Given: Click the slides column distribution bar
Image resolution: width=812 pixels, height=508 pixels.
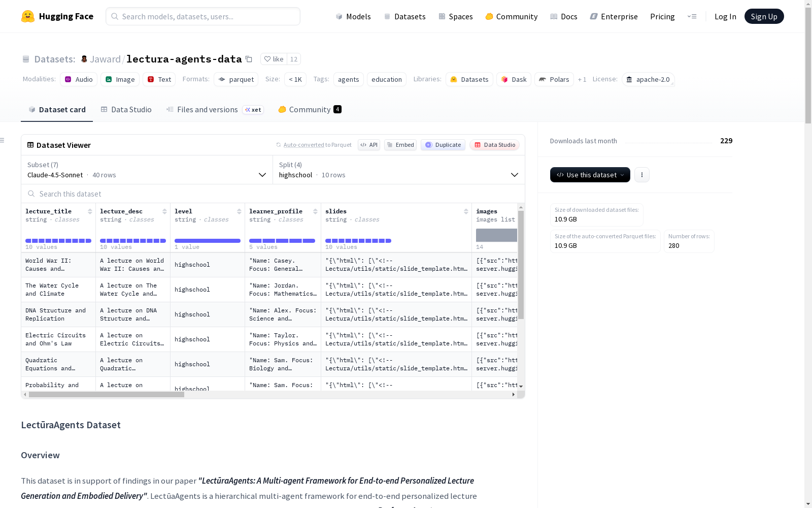Looking at the screenshot, I should point(358,241).
